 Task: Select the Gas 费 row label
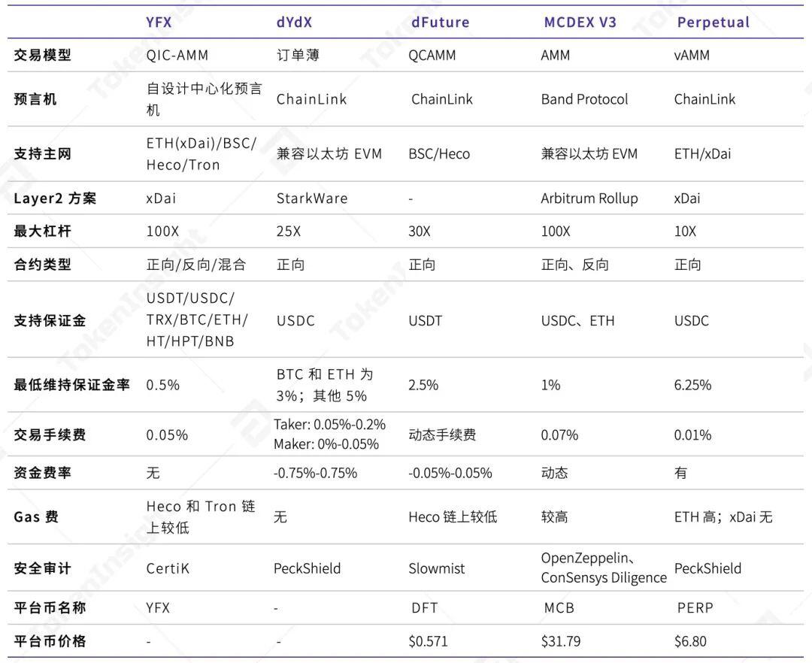(x=36, y=516)
